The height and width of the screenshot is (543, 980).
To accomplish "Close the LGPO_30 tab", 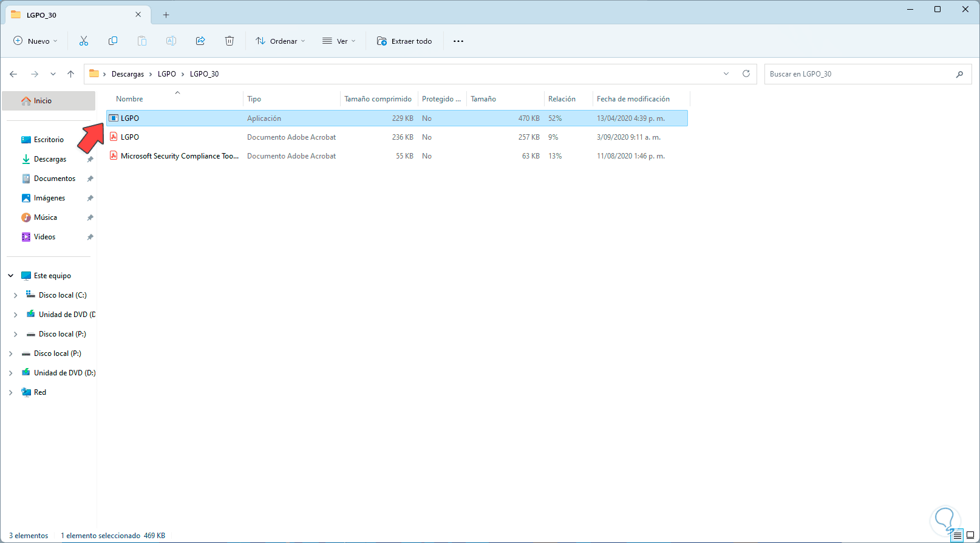I will (x=138, y=15).
